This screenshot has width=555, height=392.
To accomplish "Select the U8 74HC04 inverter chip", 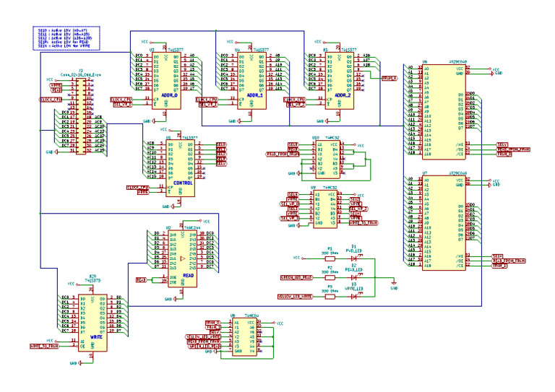I will point(244,337).
